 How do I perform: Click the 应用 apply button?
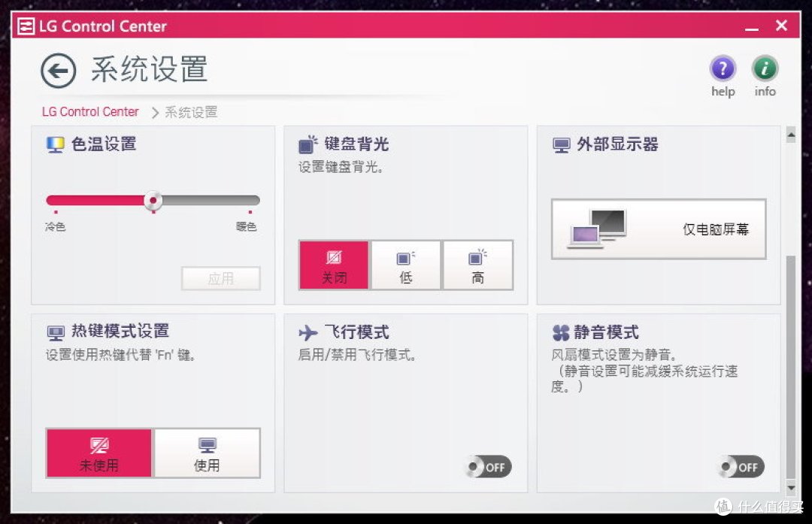pyautogui.click(x=221, y=279)
